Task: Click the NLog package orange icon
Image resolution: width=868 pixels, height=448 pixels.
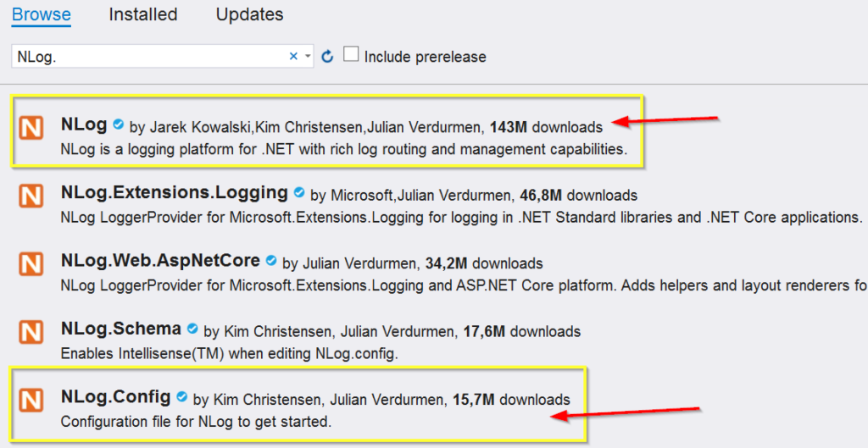Action: pos(31,129)
